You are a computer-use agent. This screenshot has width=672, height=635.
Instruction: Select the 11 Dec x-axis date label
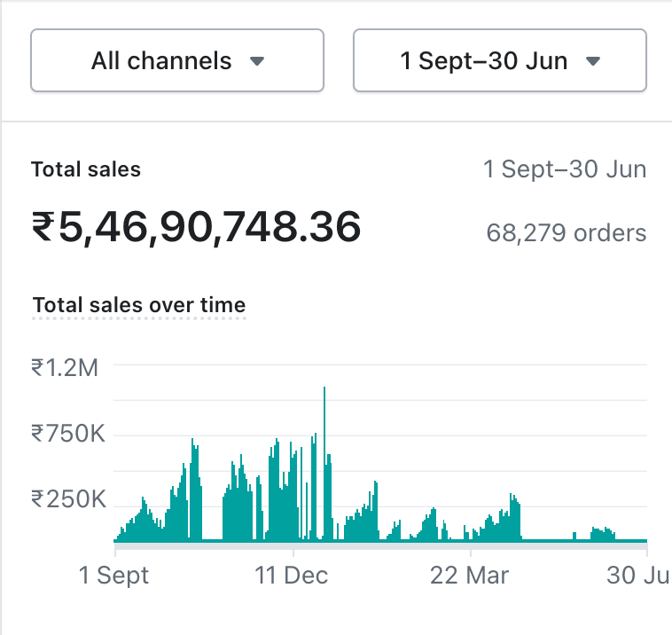pos(292,575)
